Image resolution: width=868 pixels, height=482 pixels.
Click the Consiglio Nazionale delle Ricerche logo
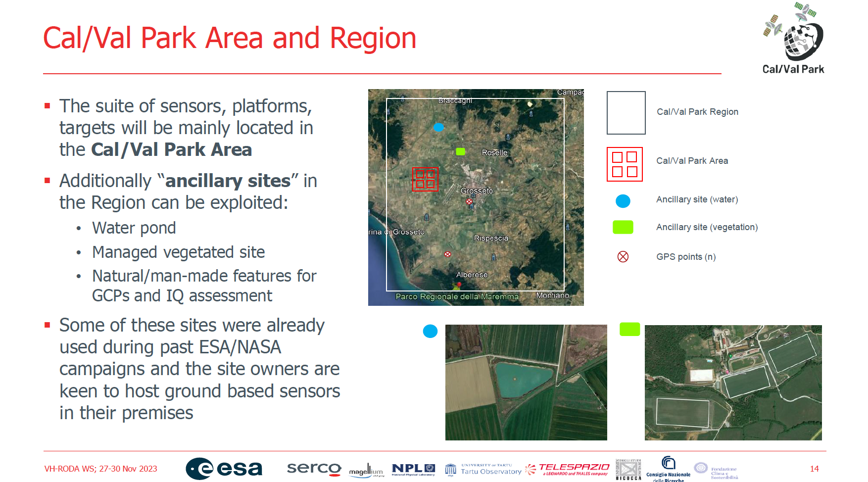(x=668, y=469)
